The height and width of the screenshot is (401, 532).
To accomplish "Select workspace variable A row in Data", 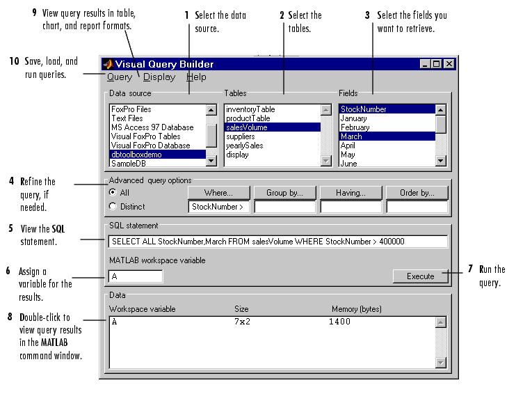I will pyautogui.click(x=272, y=322).
